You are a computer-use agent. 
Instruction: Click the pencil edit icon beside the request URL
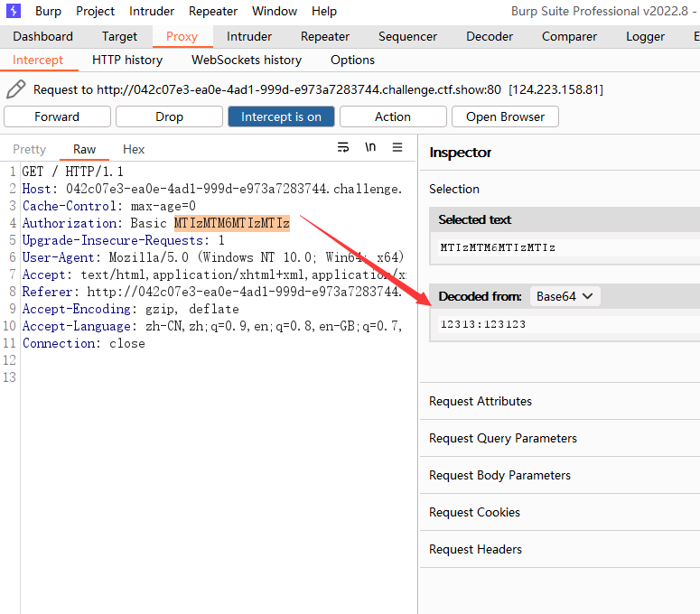[x=16, y=89]
